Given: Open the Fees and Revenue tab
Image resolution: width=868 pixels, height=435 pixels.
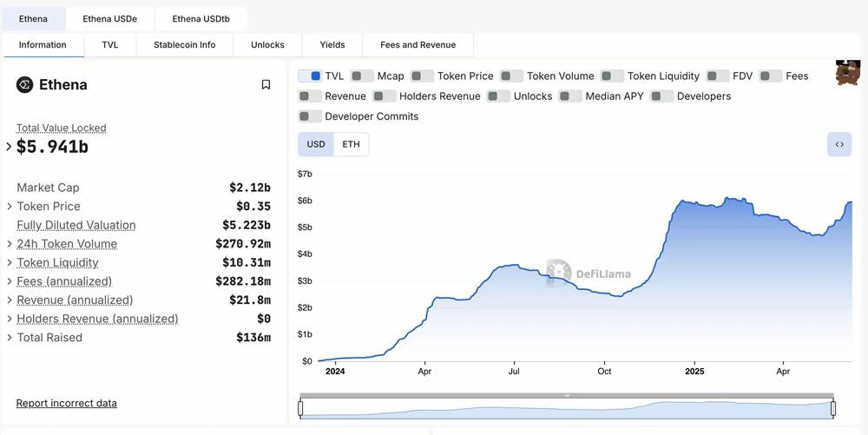Looking at the screenshot, I should (x=417, y=45).
